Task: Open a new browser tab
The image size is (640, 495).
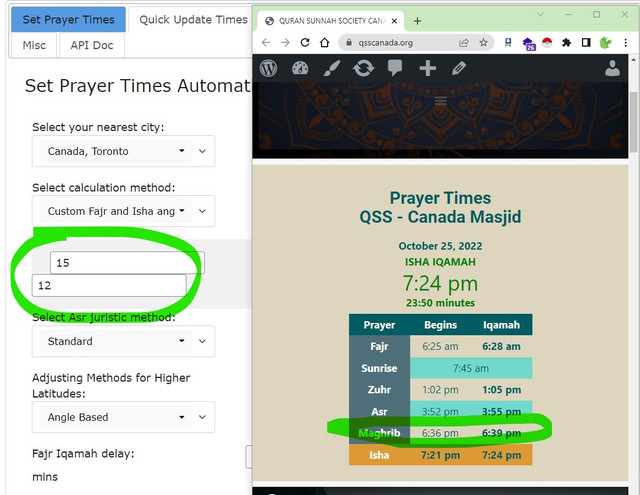Action: pyautogui.click(x=417, y=21)
